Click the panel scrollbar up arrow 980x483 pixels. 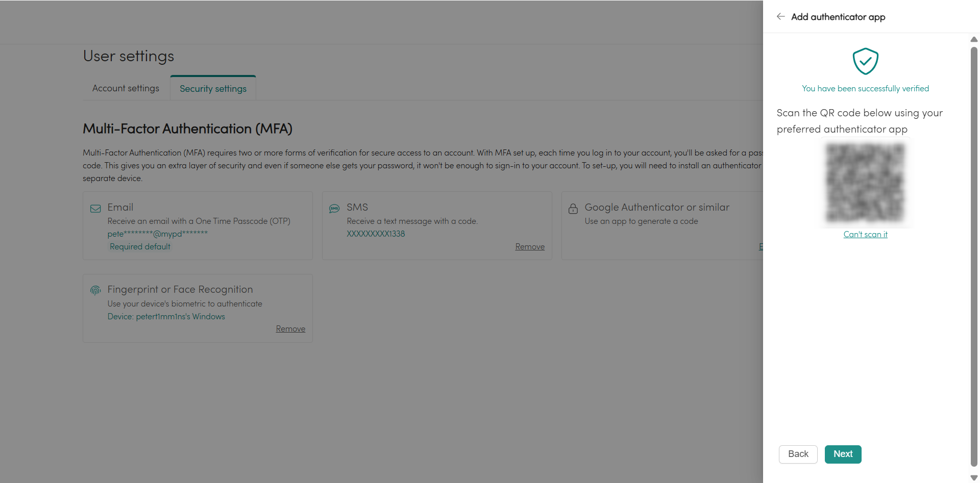coord(974,39)
